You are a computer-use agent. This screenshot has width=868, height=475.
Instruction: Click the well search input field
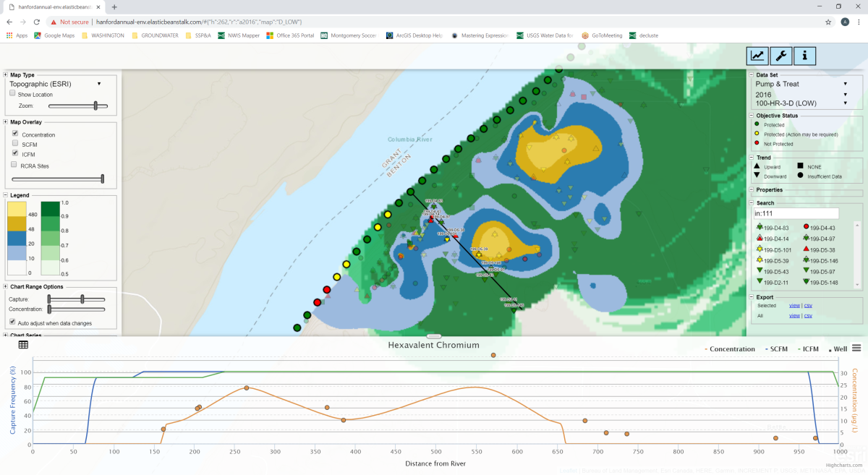click(796, 213)
